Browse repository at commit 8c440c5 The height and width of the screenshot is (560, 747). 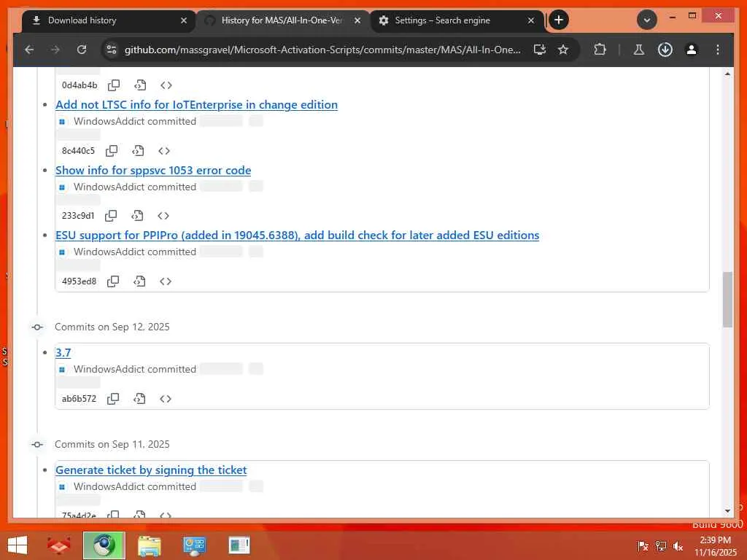click(x=164, y=151)
